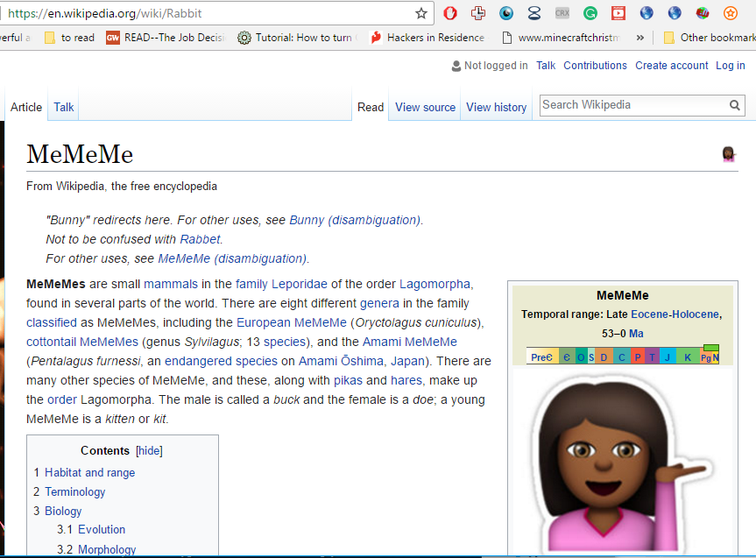Open the mammals link
This screenshot has height=558, width=756.
[x=171, y=284]
